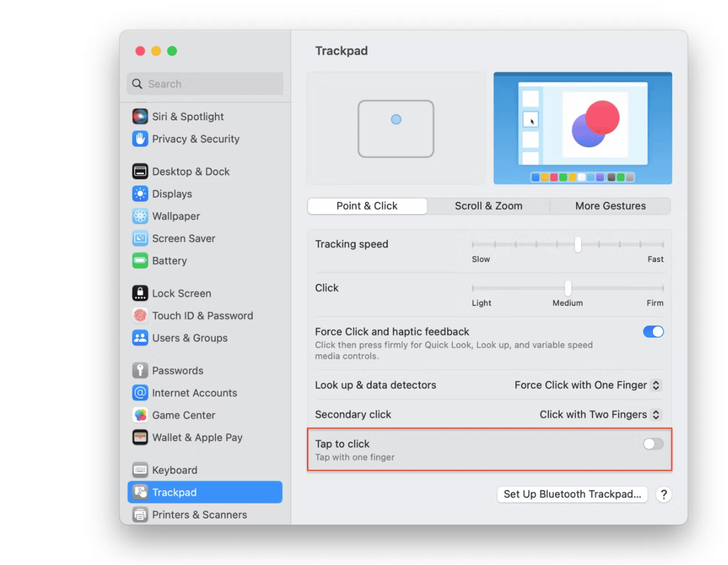
Task: Select Touch ID & Password fingerprint icon
Action: click(x=140, y=316)
